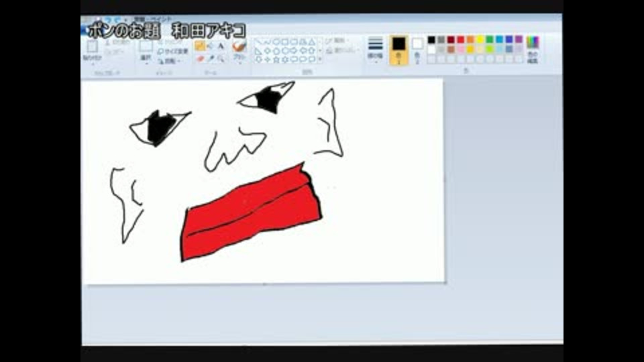The image size is (644, 362).
Task: Pick the pink rose palette swatch
Action: 460,49
